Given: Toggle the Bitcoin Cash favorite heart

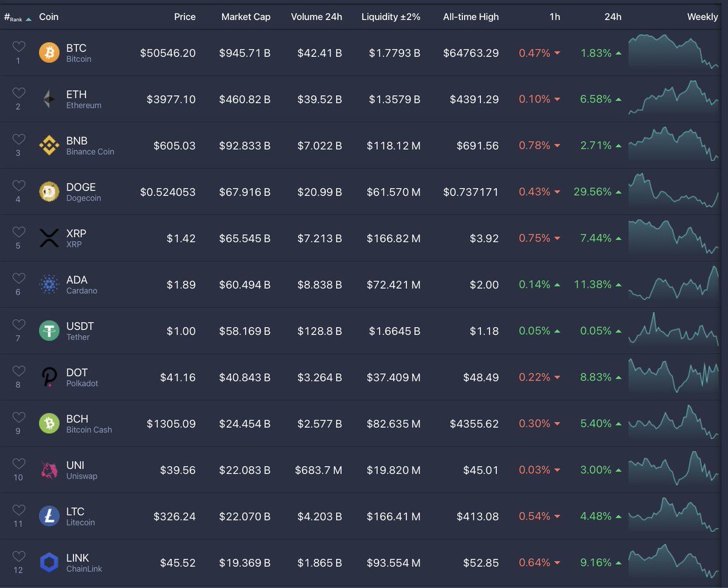Looking at the screenshot, I should (x=19, y=417).
